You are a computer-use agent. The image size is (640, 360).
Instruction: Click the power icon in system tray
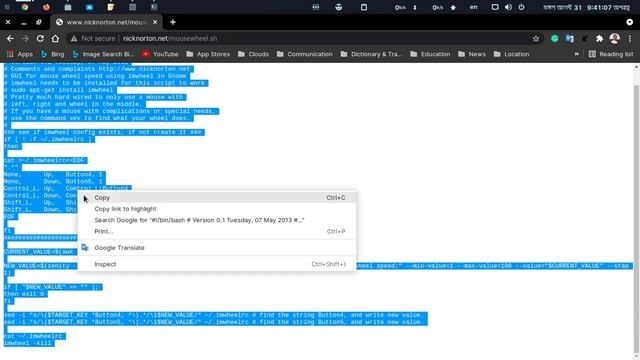pos(521,7)
